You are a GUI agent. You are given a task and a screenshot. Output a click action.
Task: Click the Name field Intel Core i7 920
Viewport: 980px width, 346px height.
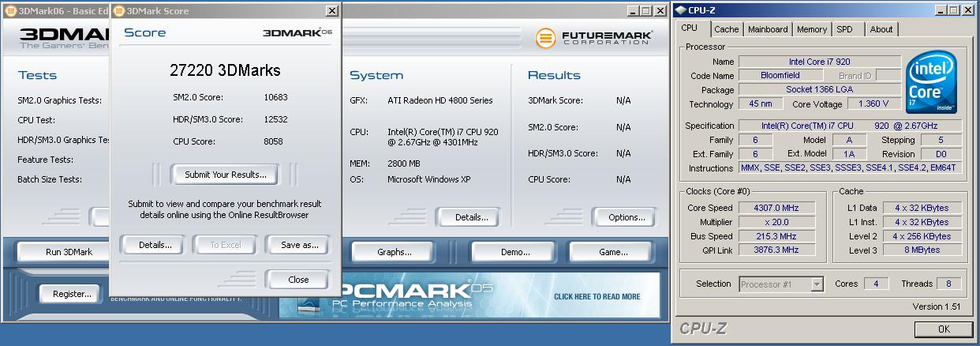(819, 62)
